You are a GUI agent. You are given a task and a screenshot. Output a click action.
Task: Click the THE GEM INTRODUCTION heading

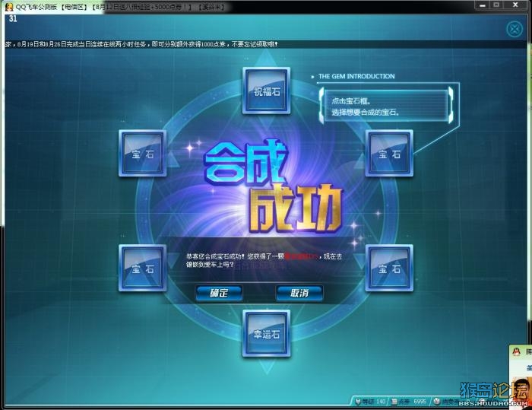pos(356,76)
